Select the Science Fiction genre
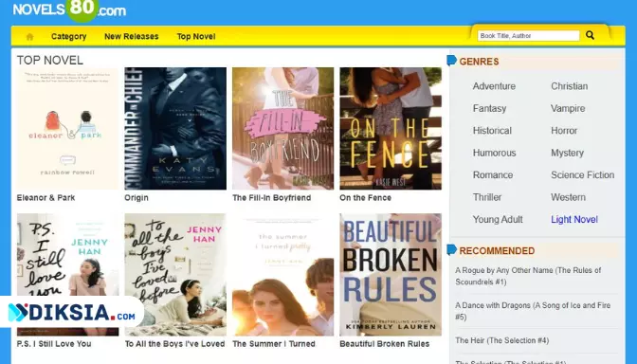 [x=583, y=175]
